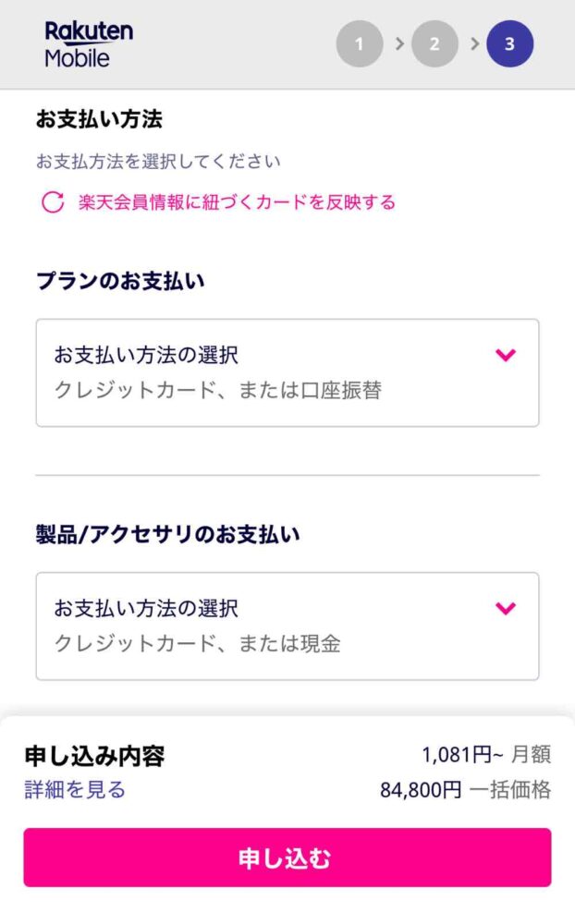
Task: Go to step 2 circle indicator
Action: tap(434, 43)
